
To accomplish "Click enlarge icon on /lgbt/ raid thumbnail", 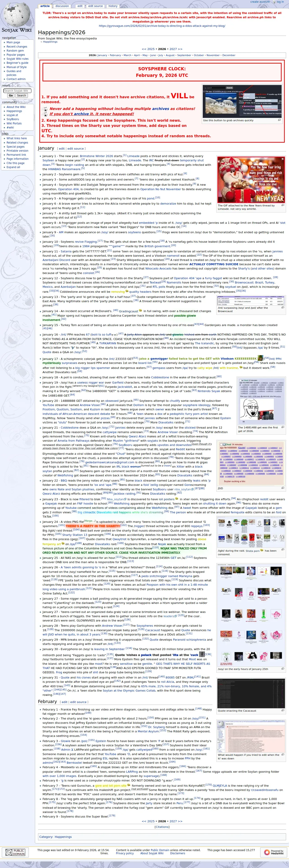I will pos(283,551).
